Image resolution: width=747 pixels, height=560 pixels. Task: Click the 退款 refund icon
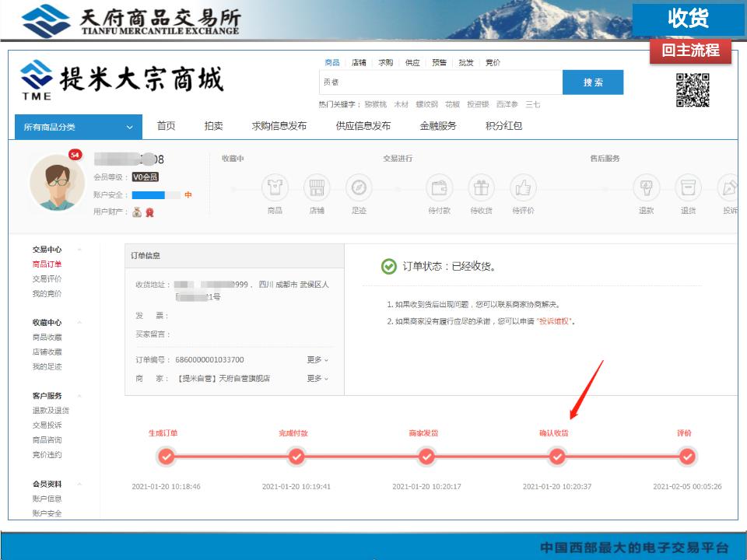pos(646,187)
